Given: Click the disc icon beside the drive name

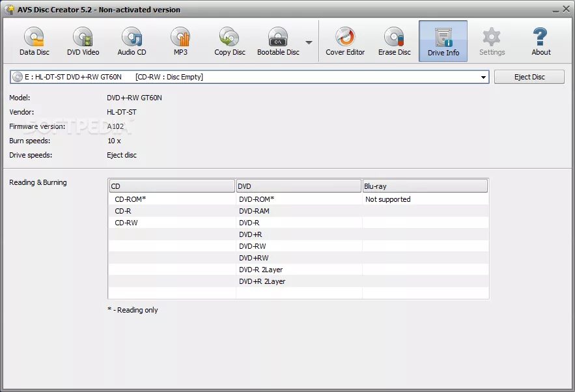Looking at the screenshot, I should point(17,76).
